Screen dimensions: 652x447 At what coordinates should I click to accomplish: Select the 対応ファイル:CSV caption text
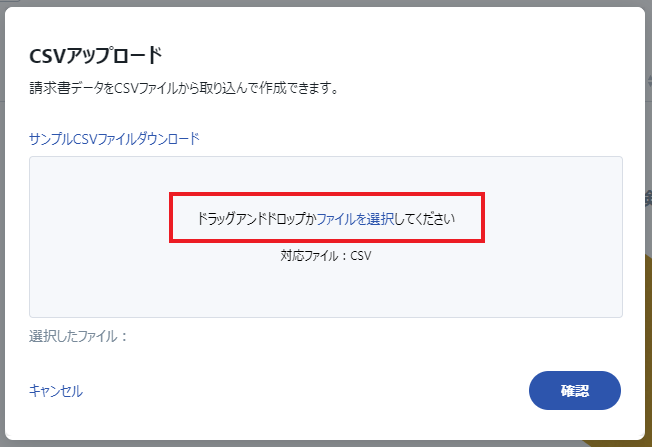pyautogui.click(x=326, y=256)
